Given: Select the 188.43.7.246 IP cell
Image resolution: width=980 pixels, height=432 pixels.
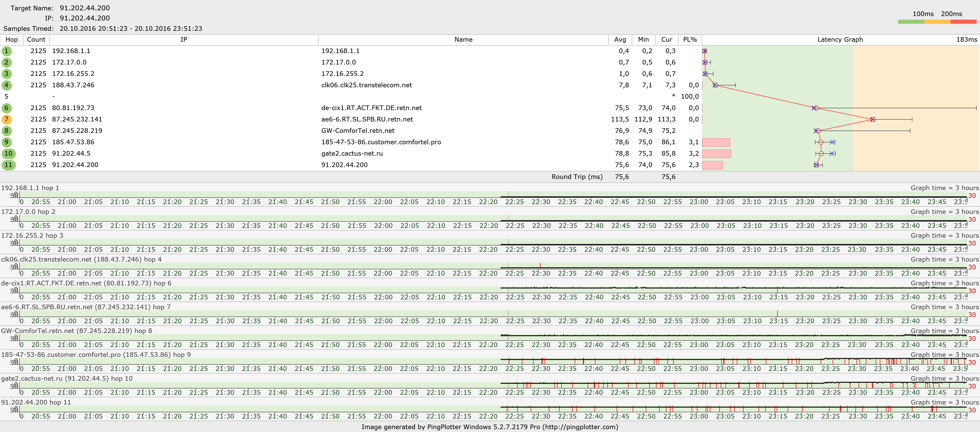Looking at the screenshot, I should click(x=73, y=85).
